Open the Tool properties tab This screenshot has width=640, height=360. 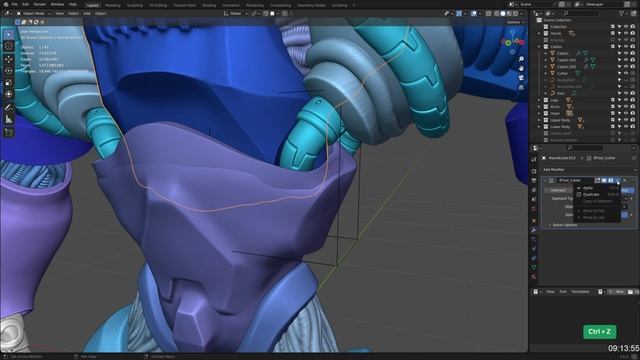pyautogui.click(x=534, y=160)
